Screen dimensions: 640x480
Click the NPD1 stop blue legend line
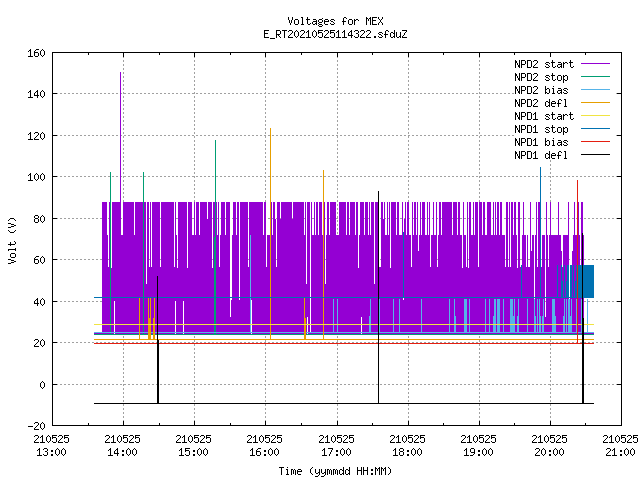(x=595, y=129)
